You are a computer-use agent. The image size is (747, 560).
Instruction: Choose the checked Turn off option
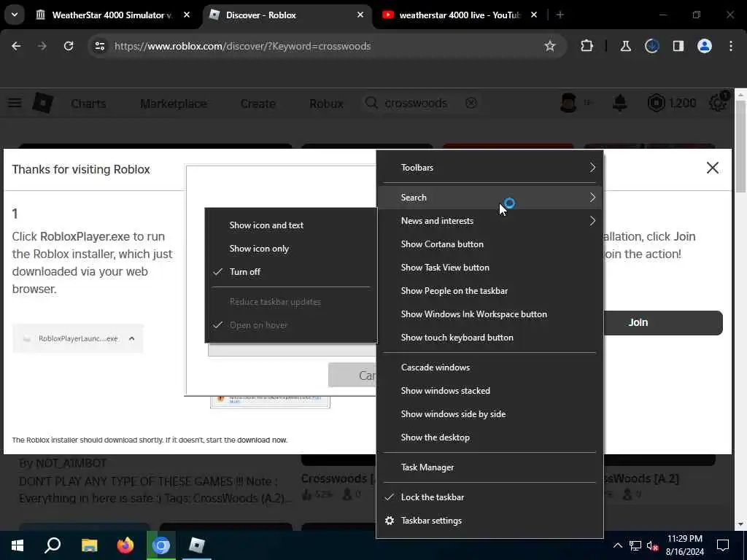291,272
